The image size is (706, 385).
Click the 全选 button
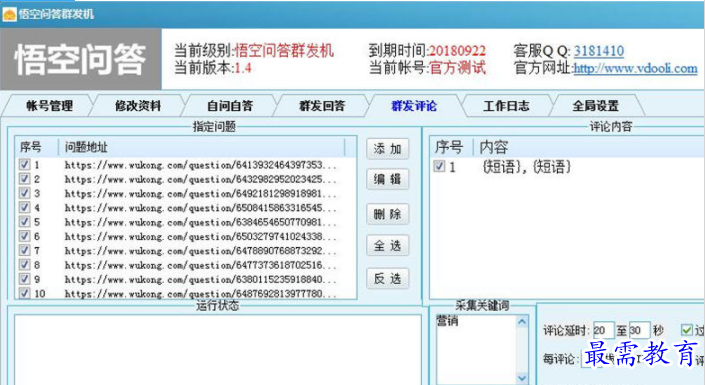387,245
